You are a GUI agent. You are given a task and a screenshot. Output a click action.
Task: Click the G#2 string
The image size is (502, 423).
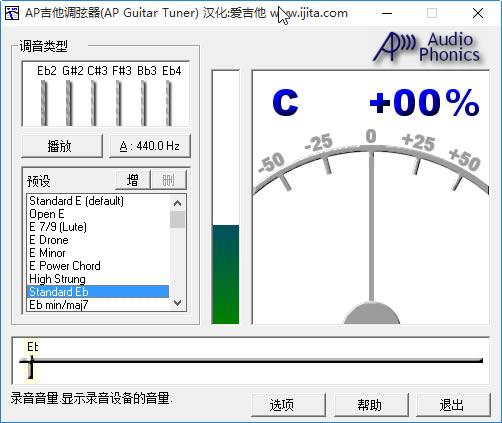coord(69,103)
